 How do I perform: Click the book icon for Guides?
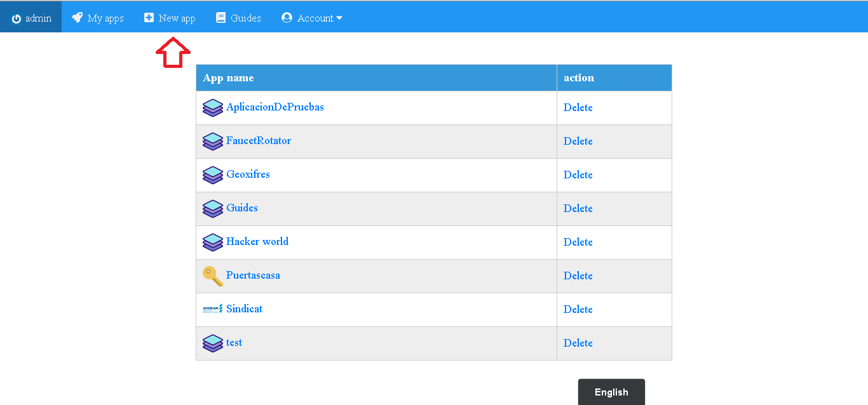220,18
